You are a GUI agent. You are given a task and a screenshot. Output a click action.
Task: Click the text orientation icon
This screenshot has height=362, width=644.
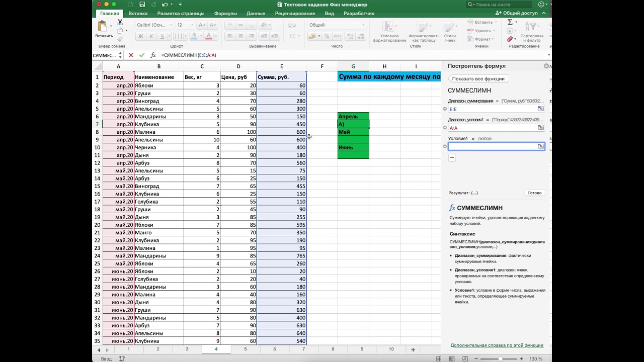(x=264, y=25)
